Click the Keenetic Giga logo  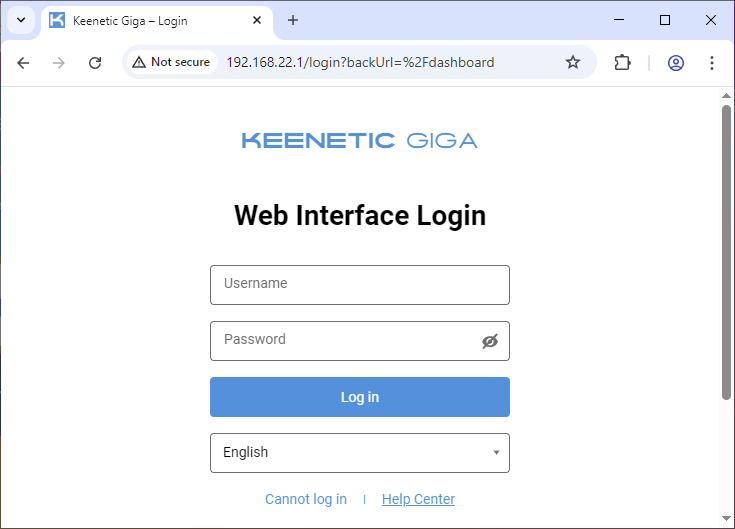point(359,141)
